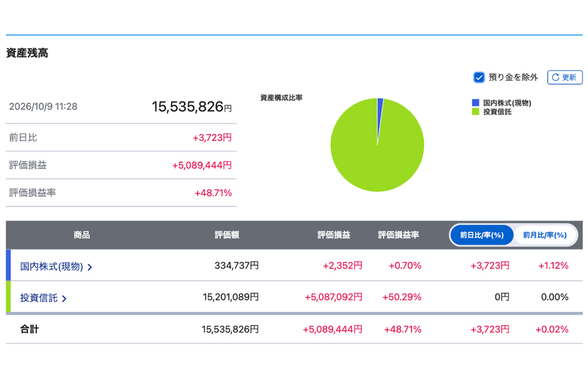Viewport: 588px width, 392px height.
Task: Click the 評価損益率 column header
Action: (399, 235)
